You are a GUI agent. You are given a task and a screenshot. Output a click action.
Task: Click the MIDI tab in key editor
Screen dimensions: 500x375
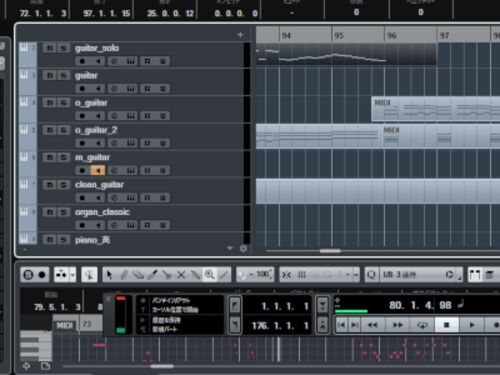pos(65,325)
